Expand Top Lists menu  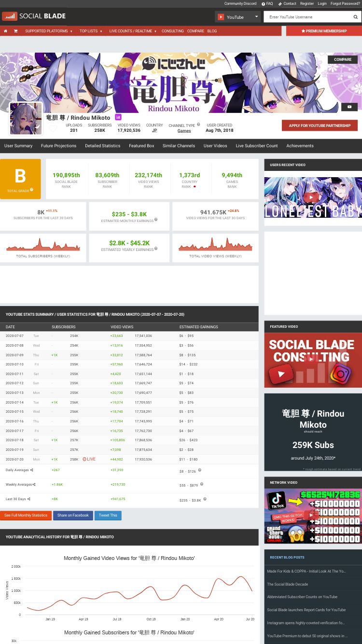[x=91, y=31]
